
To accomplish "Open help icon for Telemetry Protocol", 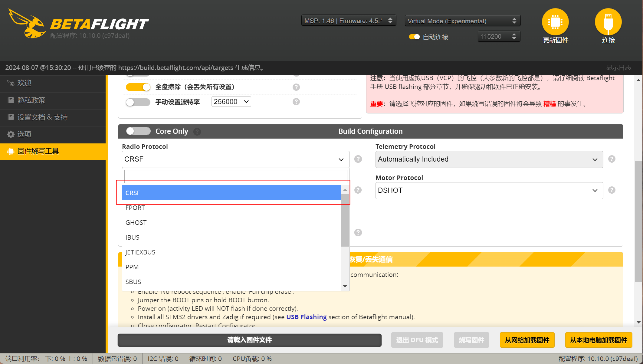I will [612, 159].
